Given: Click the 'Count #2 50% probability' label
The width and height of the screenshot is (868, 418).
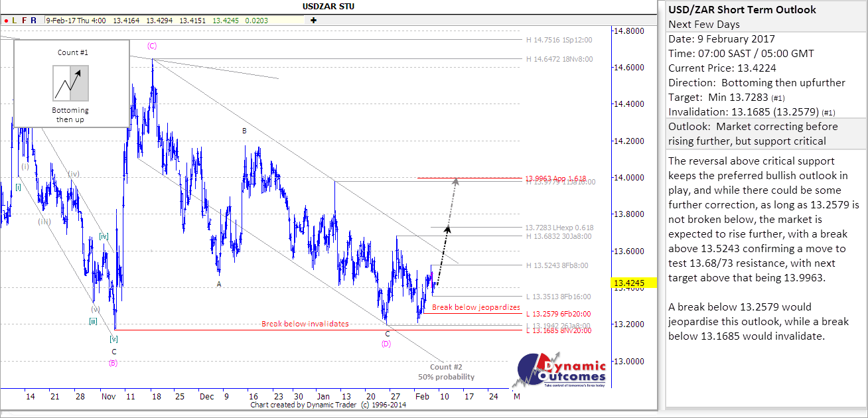Looking at the screenshot, I should click(x=446, y=372).
